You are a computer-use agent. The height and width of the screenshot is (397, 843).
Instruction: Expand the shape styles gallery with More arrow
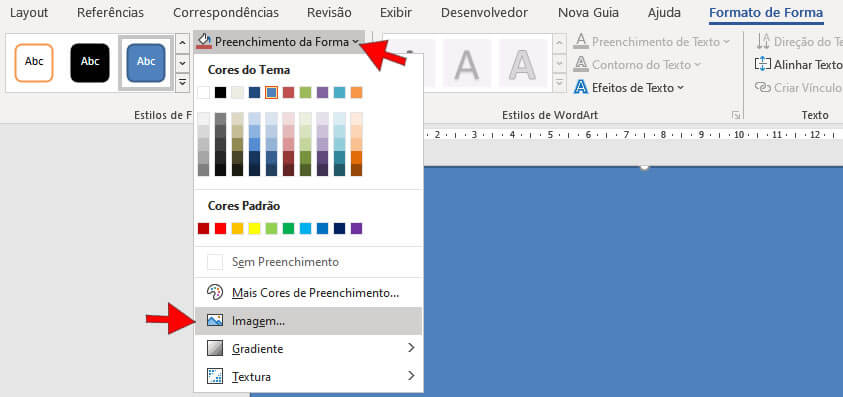[x=183, y=82]
